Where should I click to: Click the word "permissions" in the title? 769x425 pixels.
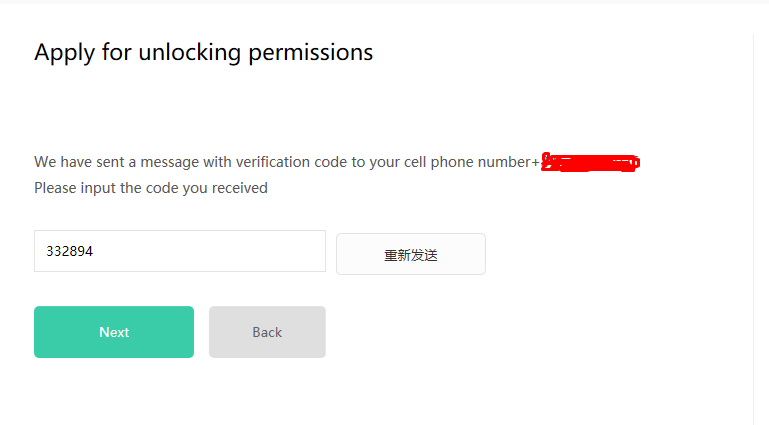click(309, 52)
